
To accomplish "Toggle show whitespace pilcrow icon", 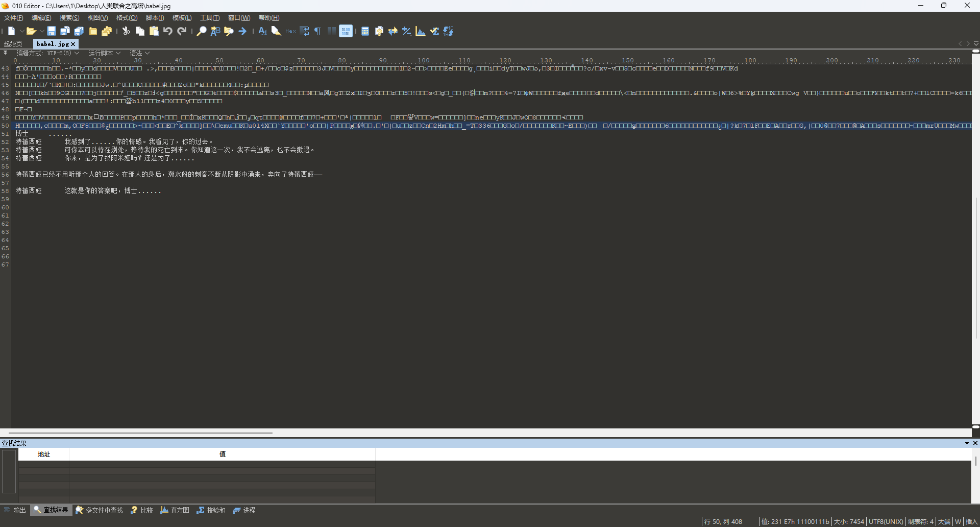I will (317, 31).
